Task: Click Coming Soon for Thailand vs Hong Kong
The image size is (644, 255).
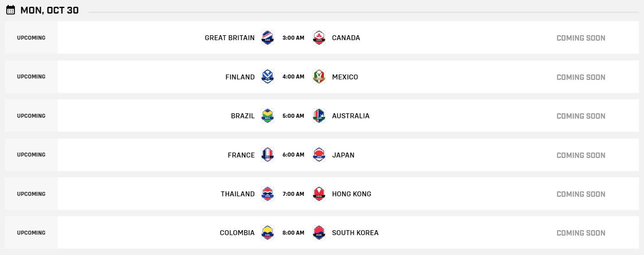Action: tap(581, 194)
